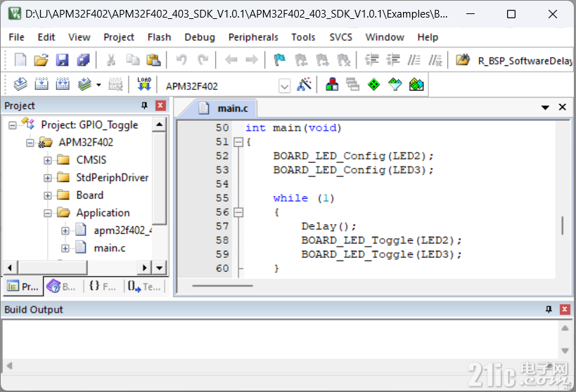Switch to the Templates tab in Project panel
Screen dimensions: 576x392
click(x=145, y=287)
